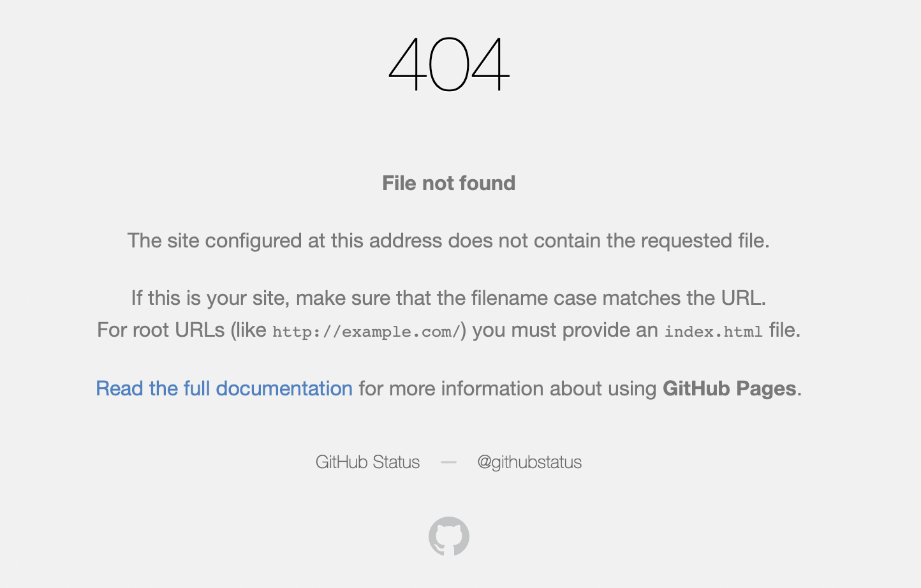Click the For root URLs text
The height and width of the screenshot is (588, 921).
coord(161,330)
